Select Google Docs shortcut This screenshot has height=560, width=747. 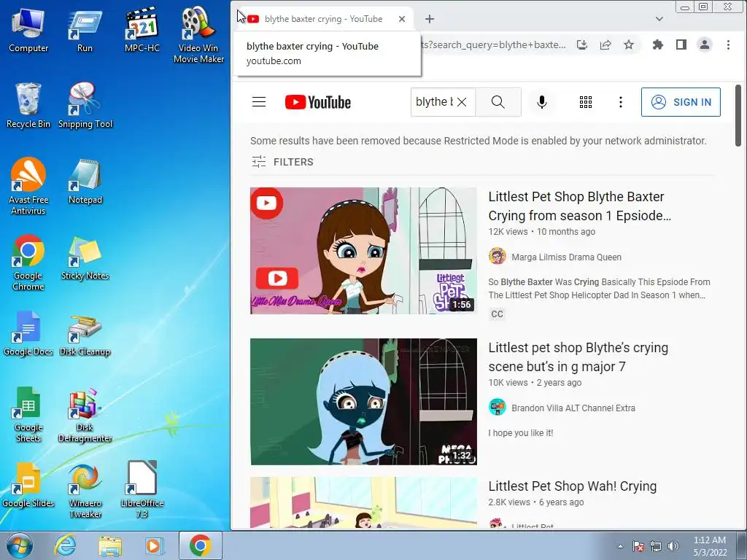click(28, 333)
